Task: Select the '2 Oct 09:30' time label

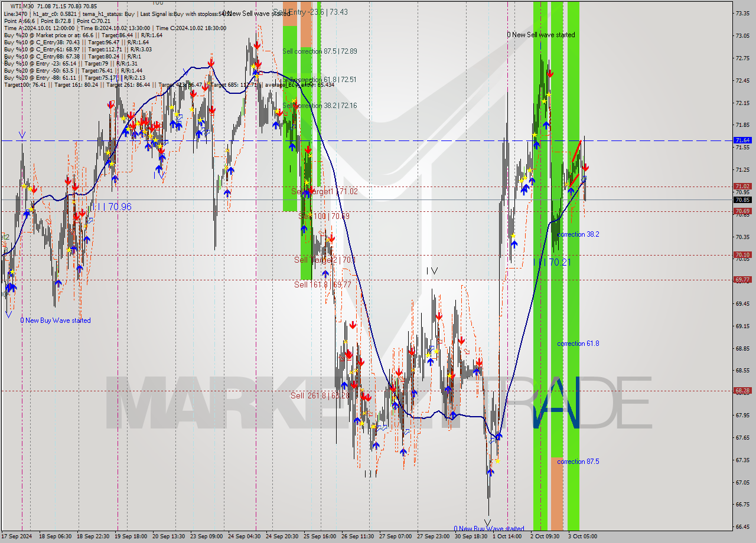Action: [x=545, y=537]
